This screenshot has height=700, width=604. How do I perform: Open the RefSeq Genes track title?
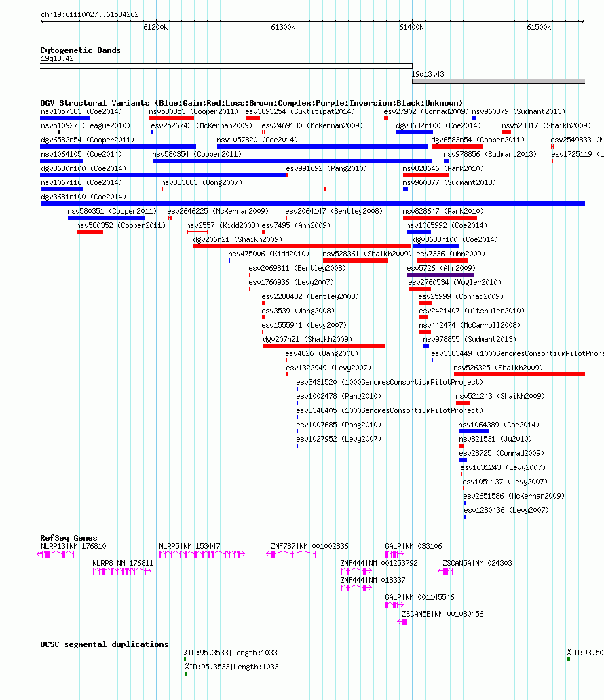tap(69, 539)
